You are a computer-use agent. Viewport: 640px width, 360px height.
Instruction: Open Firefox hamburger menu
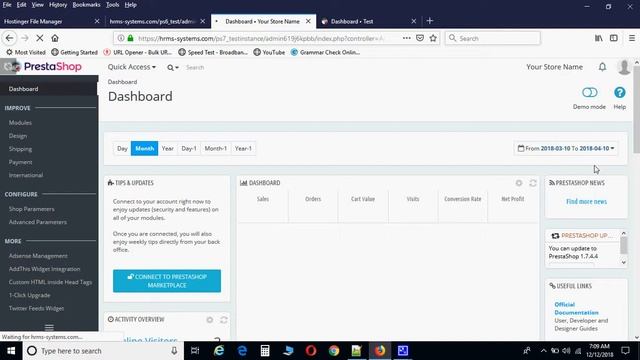coord(632,38)
